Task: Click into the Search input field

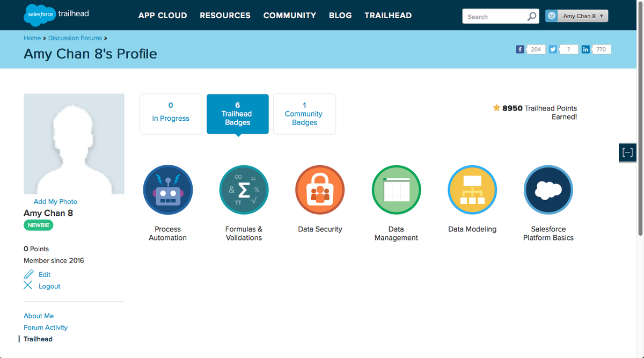Action: click(494, 17)
